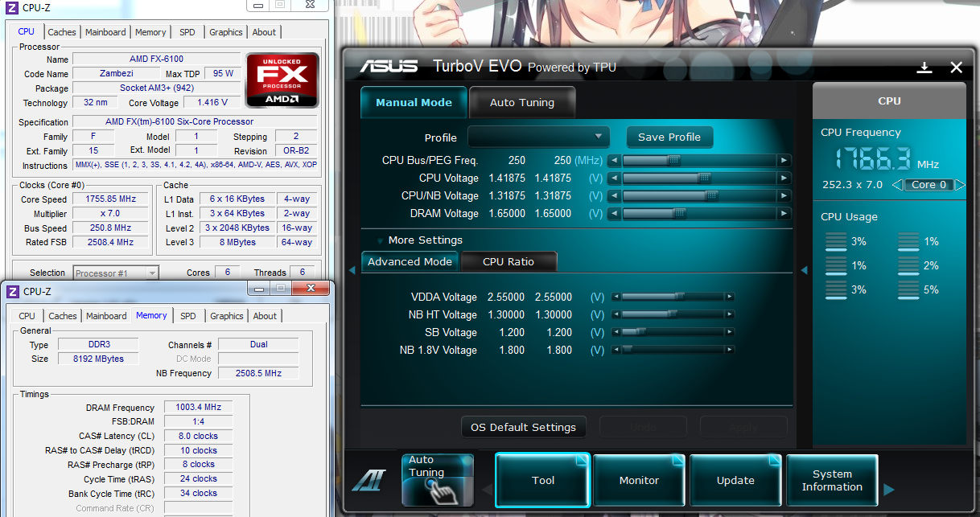Open the Profile dropdown
980x517 pixels.
(x=539, y=137)
